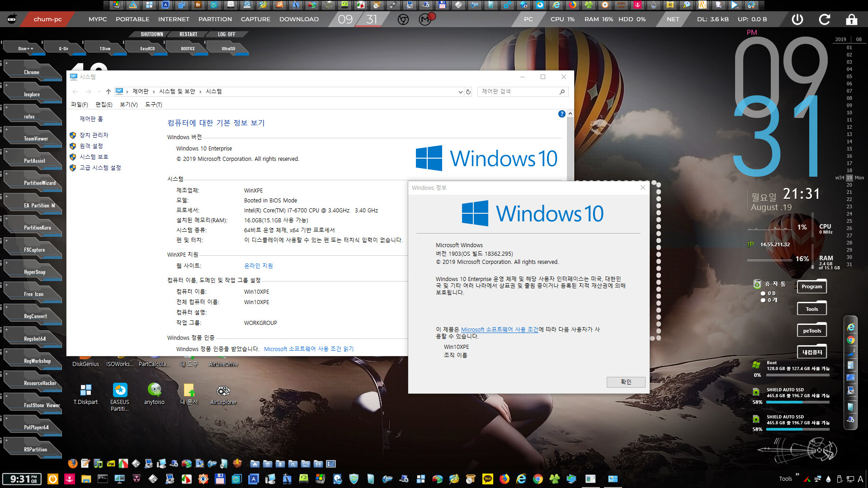Launch the AirExplorer desktop icon
The width and height of the screenshot is (868, 488).
(x=223, y=394)
